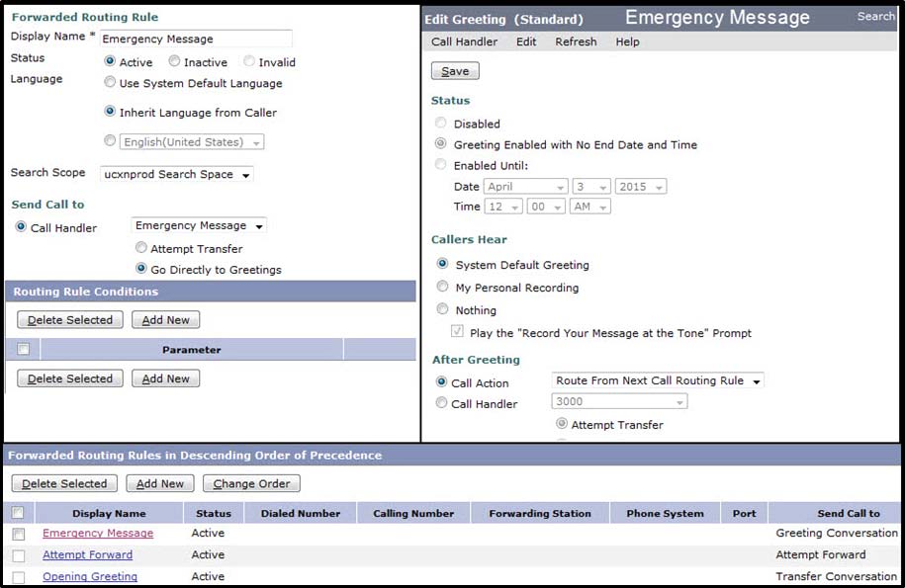Click the Display Name input field
This screenshot has height=588, width=905.
click(x=196, y=39)
